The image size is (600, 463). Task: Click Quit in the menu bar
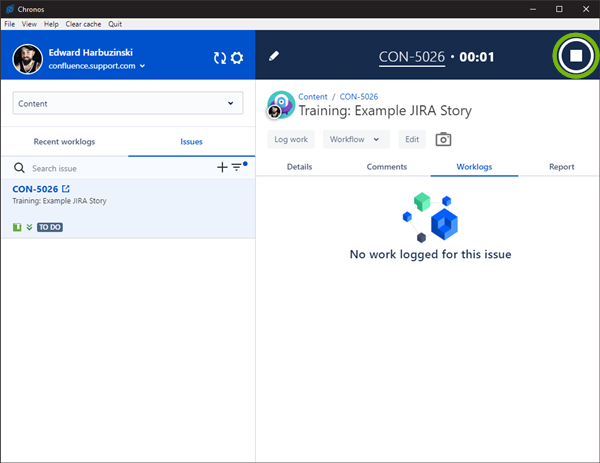coord(115,24)
